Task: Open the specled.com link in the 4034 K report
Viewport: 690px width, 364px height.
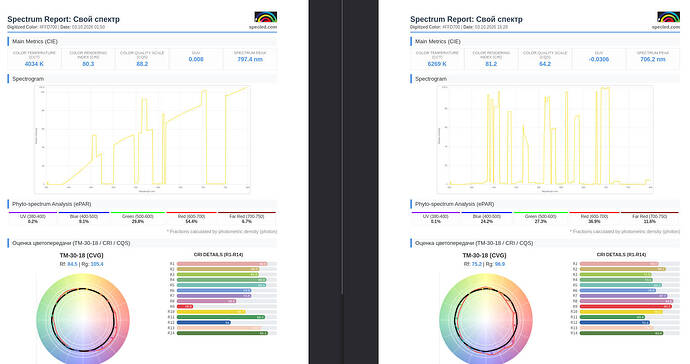Action: (263, 27)
